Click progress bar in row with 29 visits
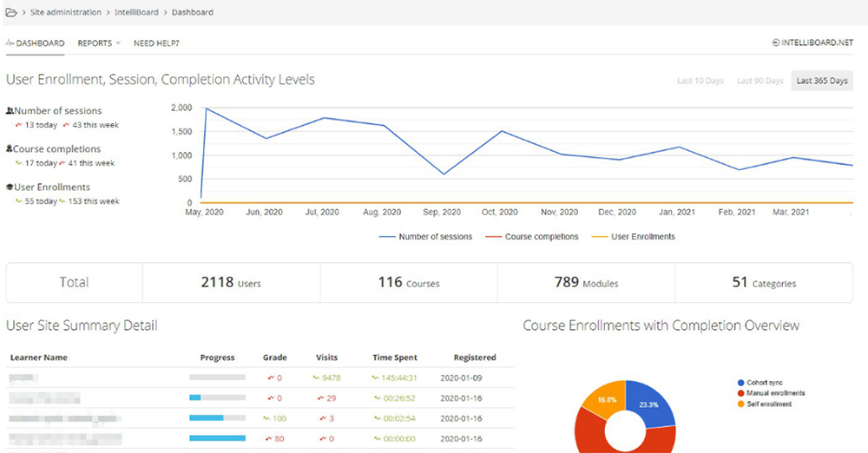Image resolution: width=868 pixels, height=453 pixels. (x=218, y=397)
